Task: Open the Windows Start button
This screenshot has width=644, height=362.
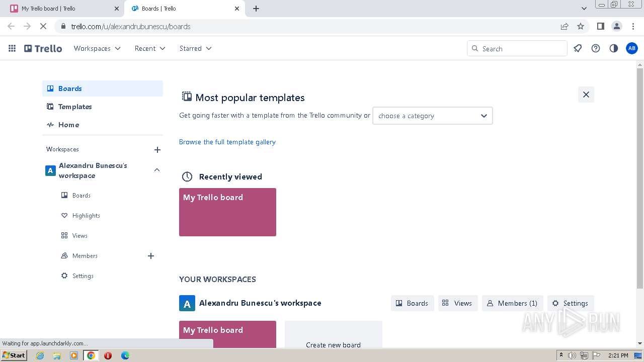Action: (x=14, y=355)
